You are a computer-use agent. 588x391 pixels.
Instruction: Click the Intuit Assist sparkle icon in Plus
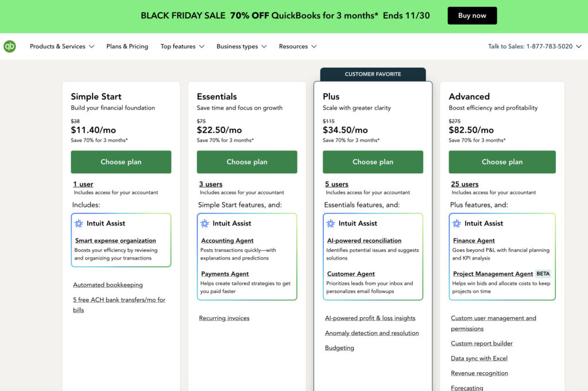pyautogui.click(x=331, y=223)
